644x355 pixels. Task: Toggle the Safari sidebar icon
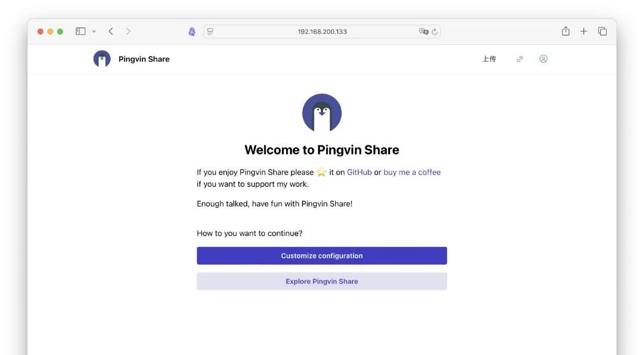tap(80, 31)
